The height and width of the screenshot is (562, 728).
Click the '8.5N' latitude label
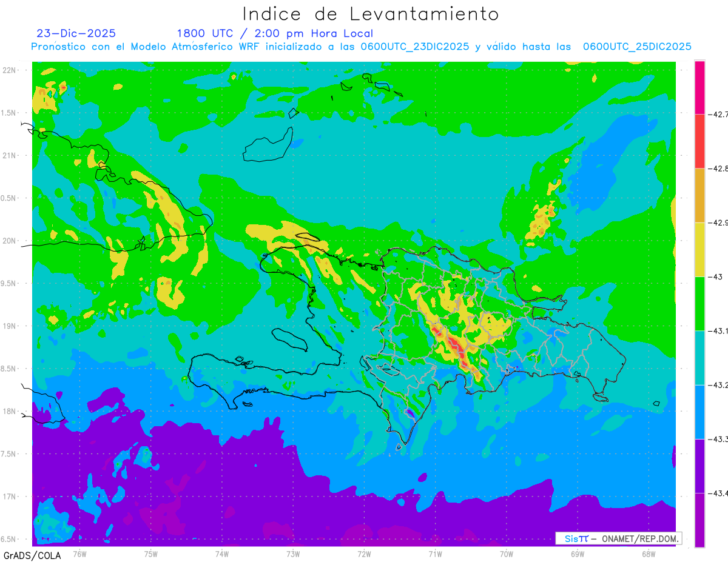9,369
